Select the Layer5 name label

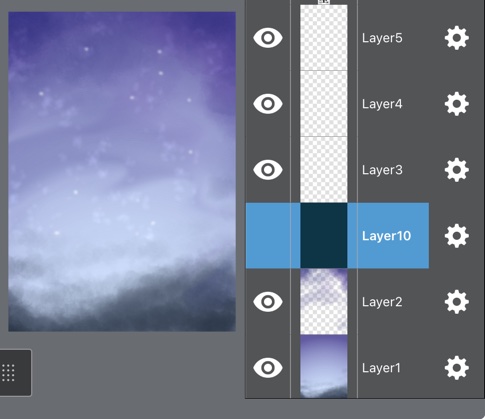coord(382,38)
